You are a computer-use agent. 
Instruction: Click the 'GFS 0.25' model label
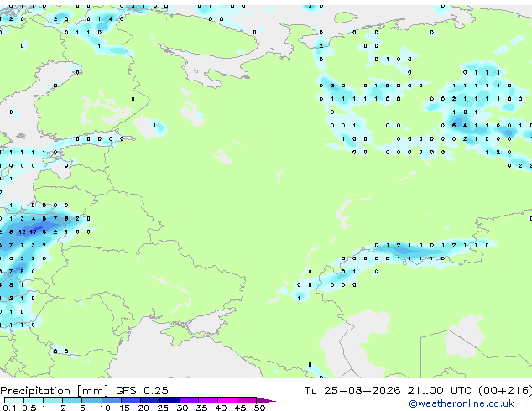[142, 391]
